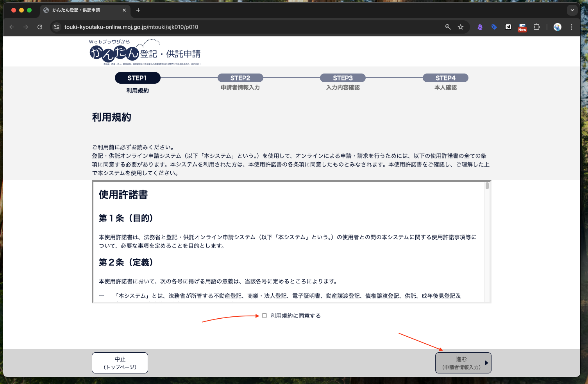The height and width of the screenshot is (384, 588).
Task: Open new tab with plus button
Action: (138, 10)
